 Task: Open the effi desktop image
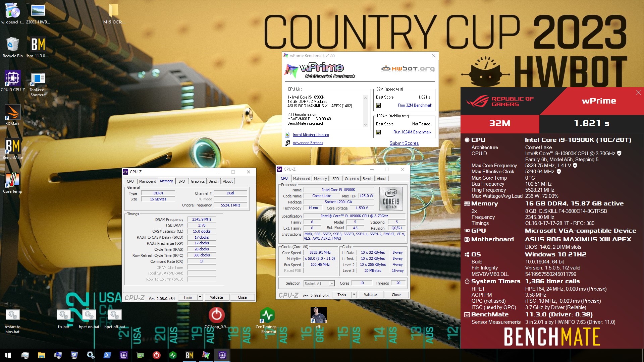click(x=318, y=318)
